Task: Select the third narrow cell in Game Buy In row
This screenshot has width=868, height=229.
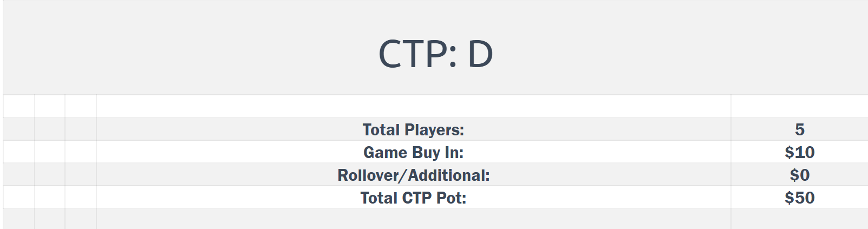Action: (81, 152)
